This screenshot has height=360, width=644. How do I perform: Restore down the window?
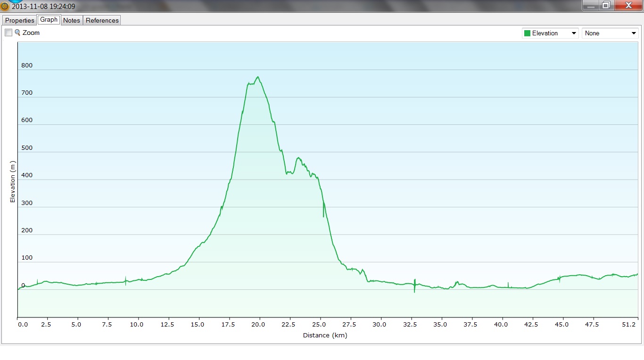(x=606, y=6)
